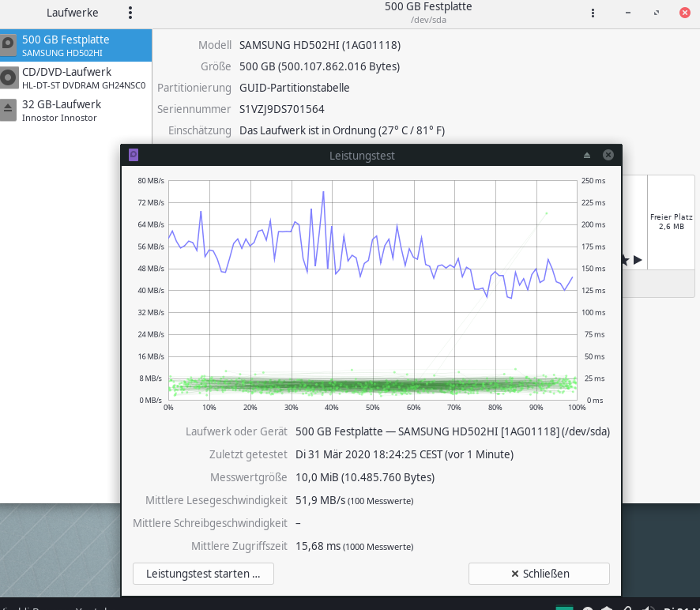Select the 32 GB-Laufwerk Innostor drive
This screenshot has width=700, height=610.
click(75, 111)
